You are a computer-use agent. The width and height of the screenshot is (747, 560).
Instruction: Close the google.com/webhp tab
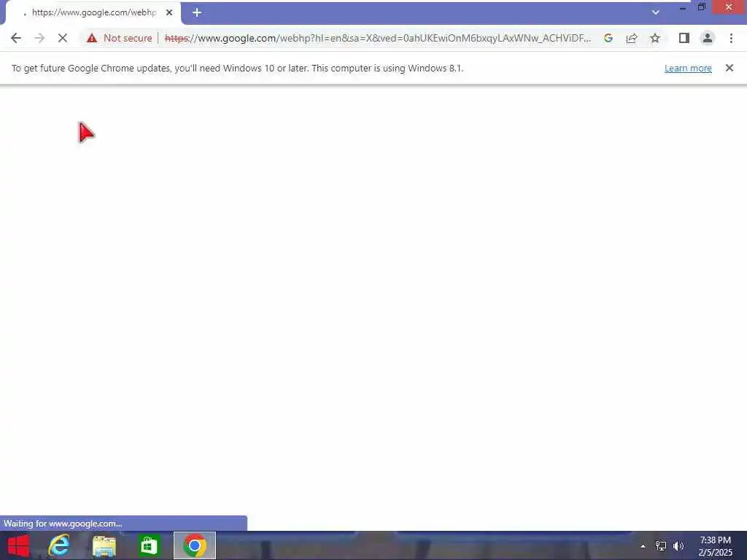169,12
